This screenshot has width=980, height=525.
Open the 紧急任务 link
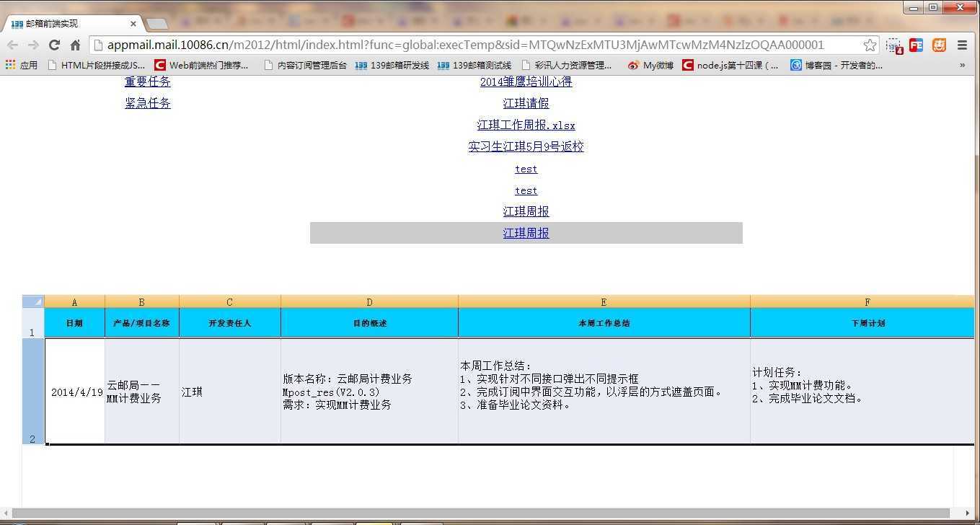148,103
